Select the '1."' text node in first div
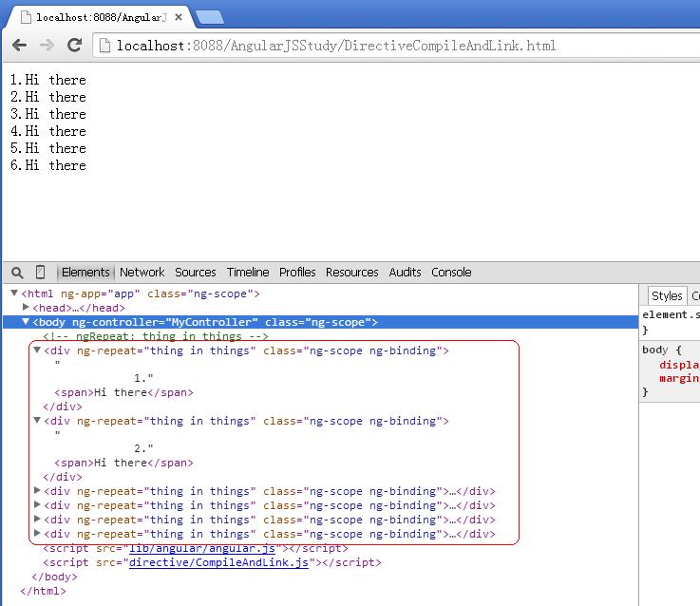The height and width of the screenshot is (606, 700). pos(143,378)
